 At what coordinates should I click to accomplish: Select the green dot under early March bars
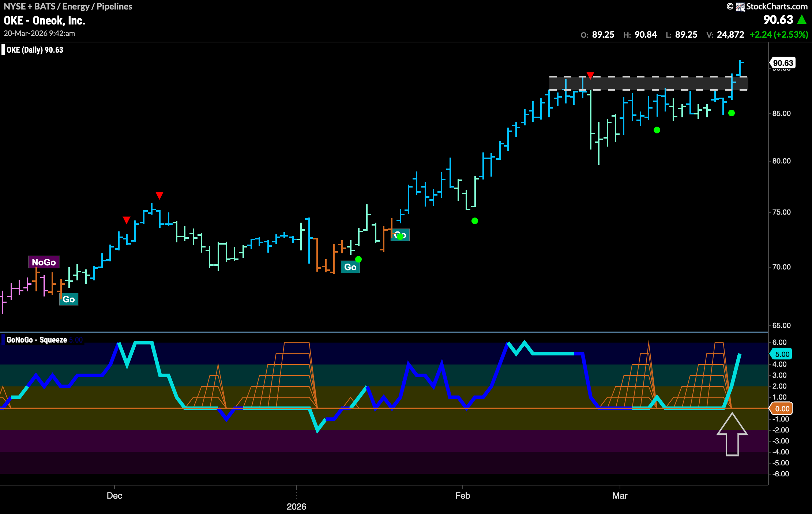pyautogui.click(x=657, y=130)
